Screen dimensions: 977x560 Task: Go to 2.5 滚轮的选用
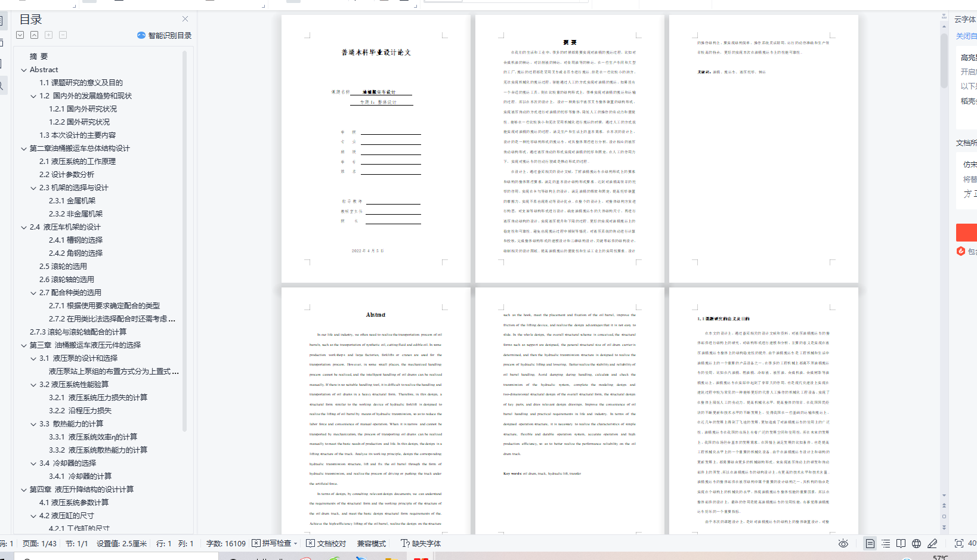63,267
